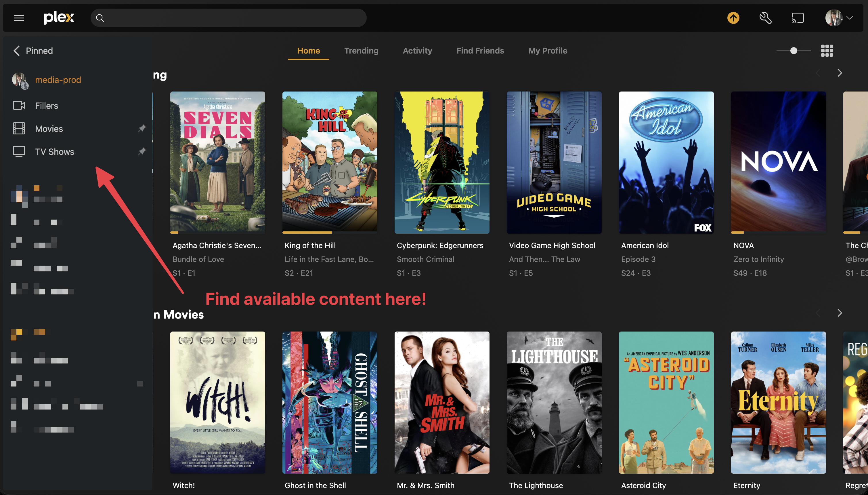Switch to the Trending tab
Screen dimensions: 868x495
click(361, 50)
